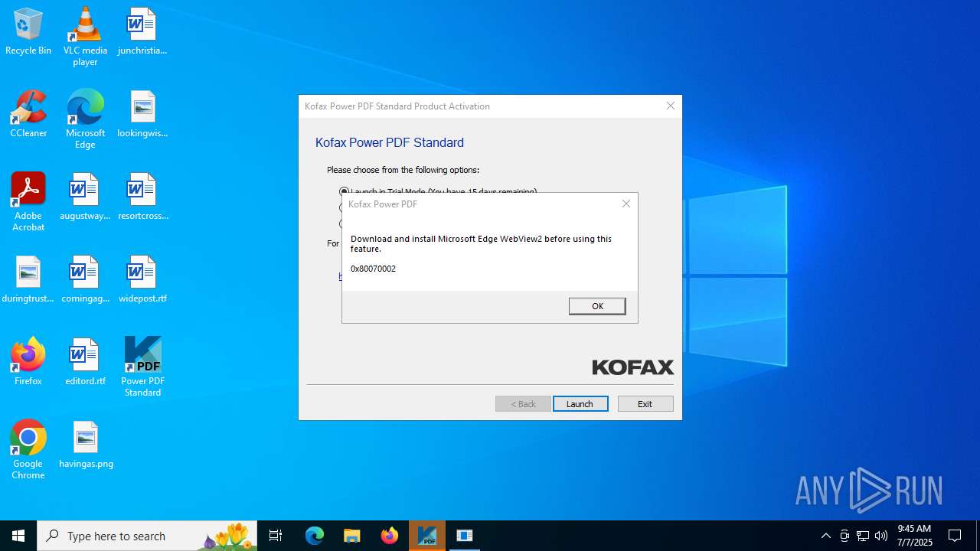The width and height of the screenshot is (980, 551).
Task: Select the widepost.rtf file icon
Action: (142, 280)
